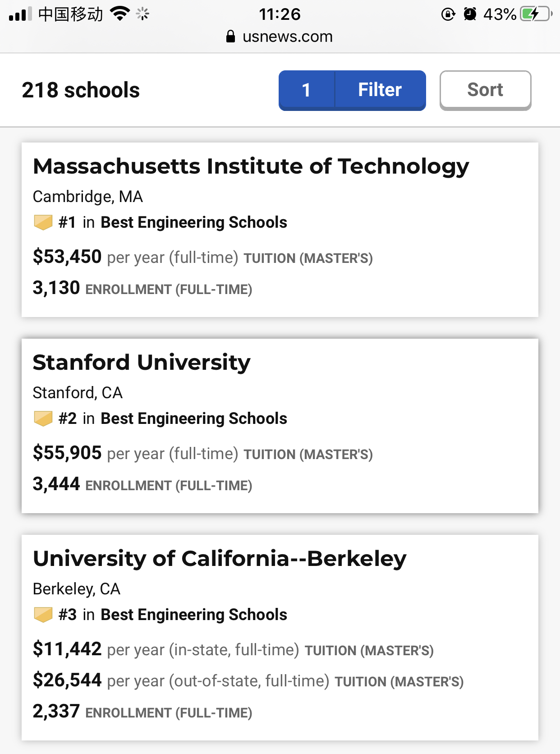Open Massachusetts Institute of Technology page
The height and width of the screenshot is (754, 560).
pyautogui.click(x=251, y=166)
